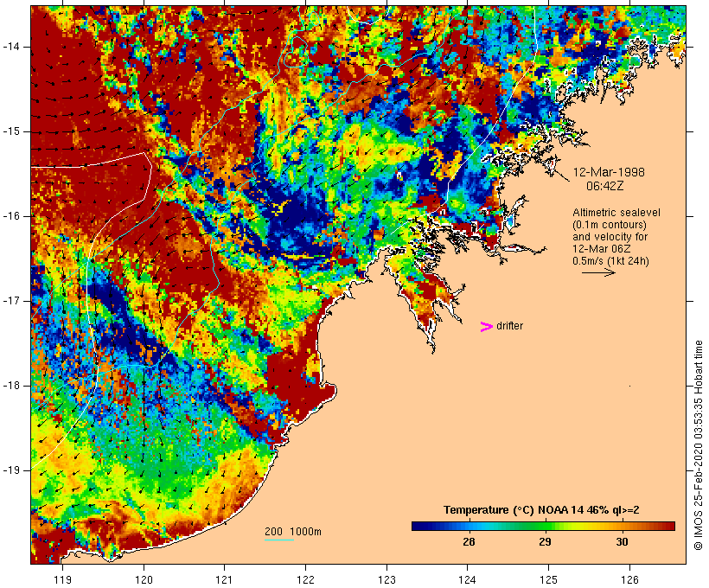Click longitude label 126
709x588 pixels.
pyautogui.click(x=629, y=580)
